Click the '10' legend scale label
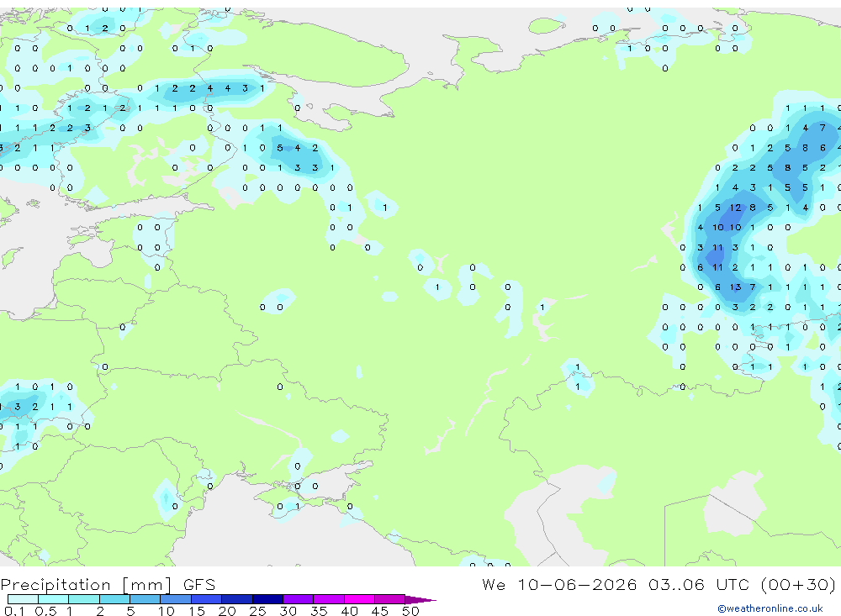This screenshot has height=616, width=841. pos(167,611)
